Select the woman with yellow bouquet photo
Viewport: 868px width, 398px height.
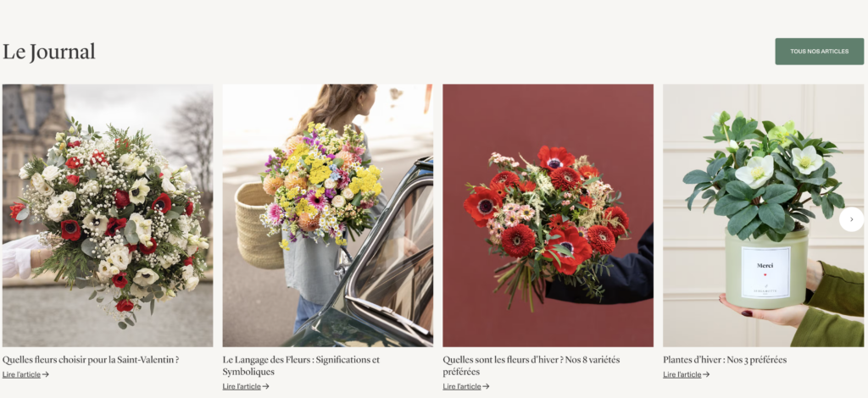pos(328,216)
